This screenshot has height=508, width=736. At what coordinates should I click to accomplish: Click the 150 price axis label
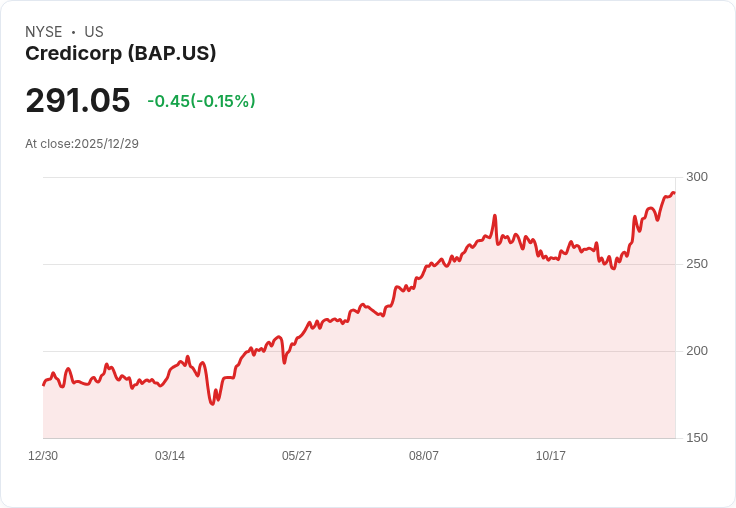click(697, 438)
